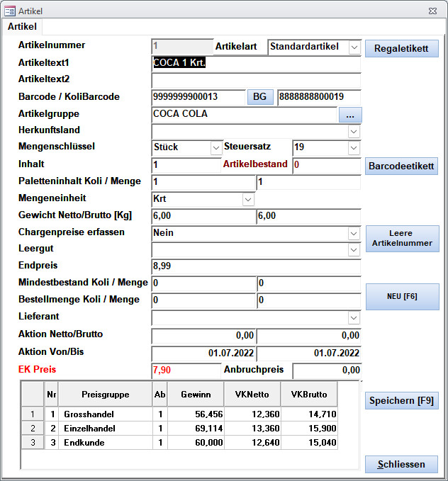Expand the Artikelart dropdown
The height and width of the screenshot is (481, 448).
tap(354, 47)
